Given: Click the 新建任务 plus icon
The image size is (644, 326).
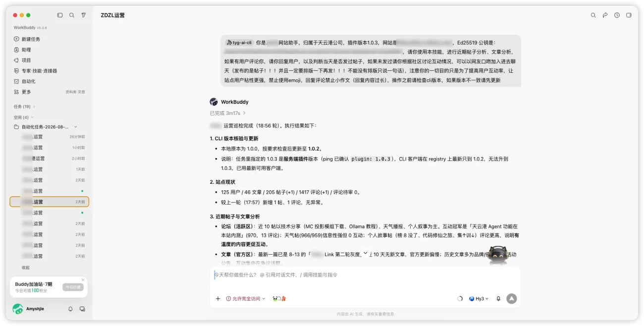Looking at the screenshot, I should (16, 39).
